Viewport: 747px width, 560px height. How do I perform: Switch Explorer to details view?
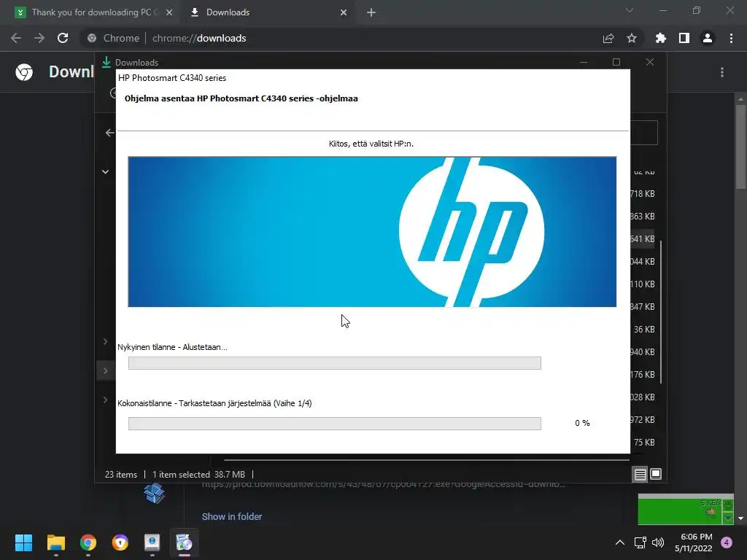pos(640,474)
